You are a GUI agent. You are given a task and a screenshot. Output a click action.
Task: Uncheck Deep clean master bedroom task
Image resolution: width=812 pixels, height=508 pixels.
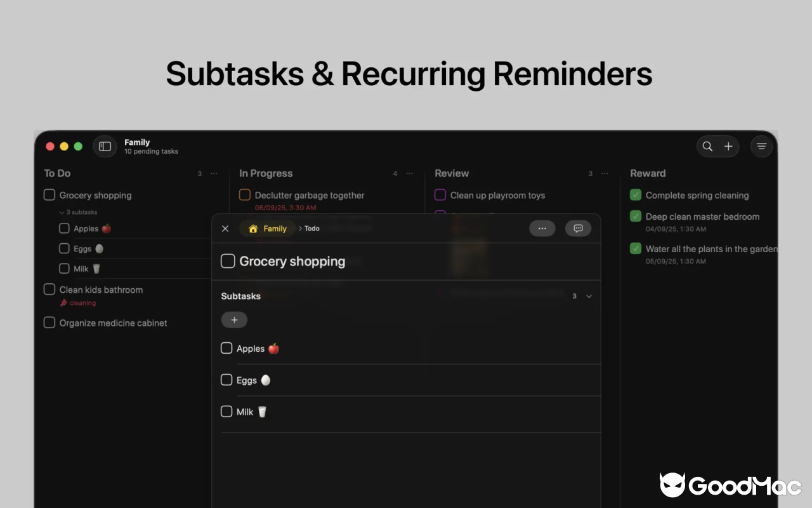tap(636, 216)
